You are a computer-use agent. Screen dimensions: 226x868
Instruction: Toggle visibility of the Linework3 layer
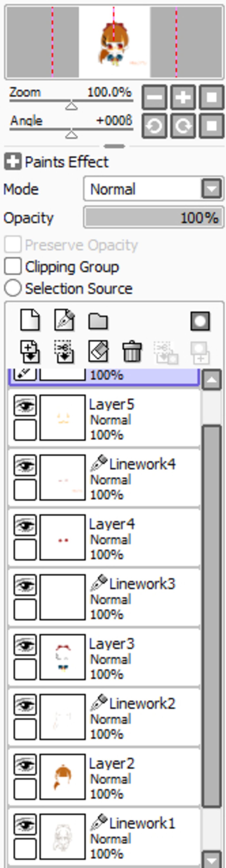point(25,585)
